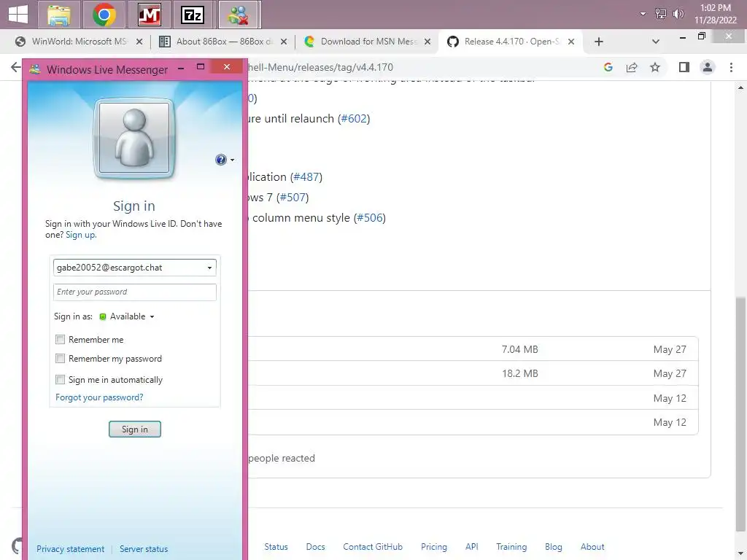This screenshot has height=560, width=747.
Task: Open GitHub footer Docs link
Action: pyautogui.click(x=315, y=547)
